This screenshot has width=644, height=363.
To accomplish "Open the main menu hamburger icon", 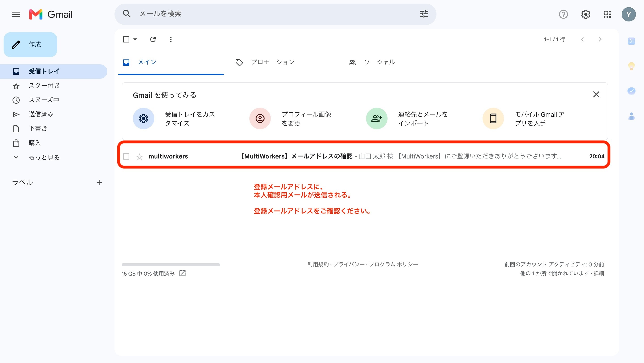I will (16, 14).
